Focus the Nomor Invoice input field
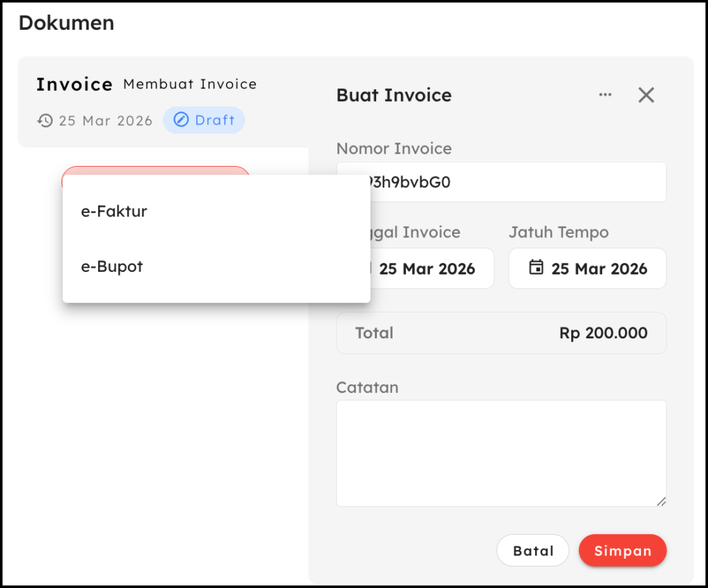Image resolution: width=708 pixels, height=588 pixels. click(519, 182)
